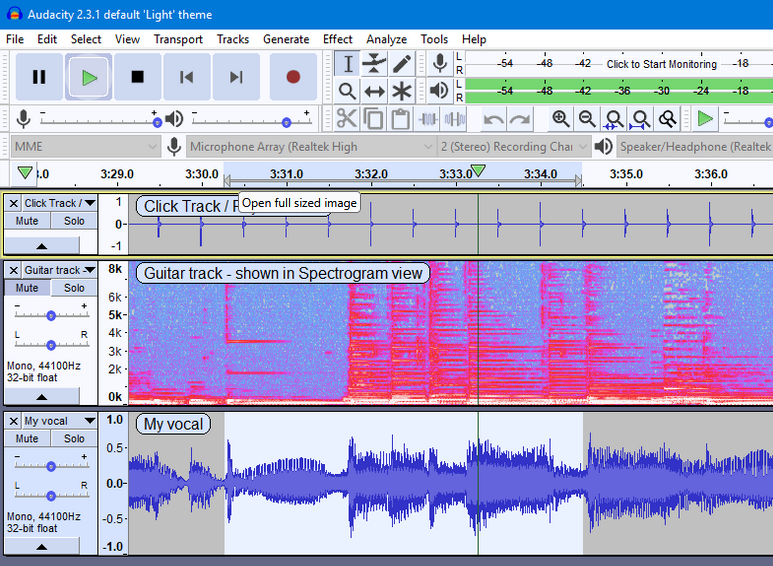Close the My vocal track with X
This screenshot has width=773, height=566.
point(14,421)
